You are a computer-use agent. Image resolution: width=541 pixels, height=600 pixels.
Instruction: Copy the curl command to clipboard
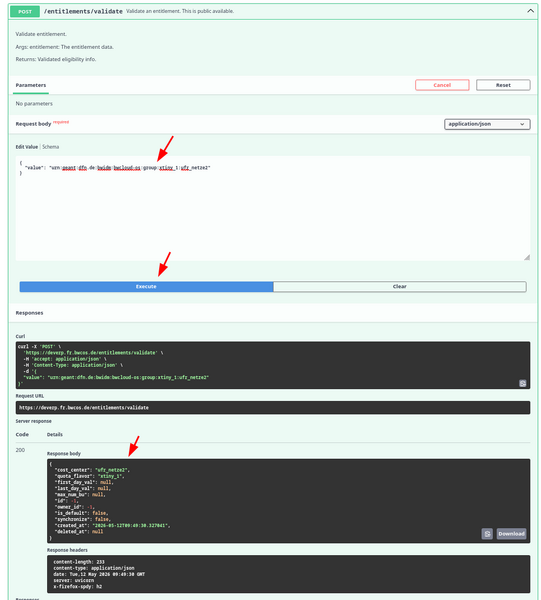click(523, 383)
